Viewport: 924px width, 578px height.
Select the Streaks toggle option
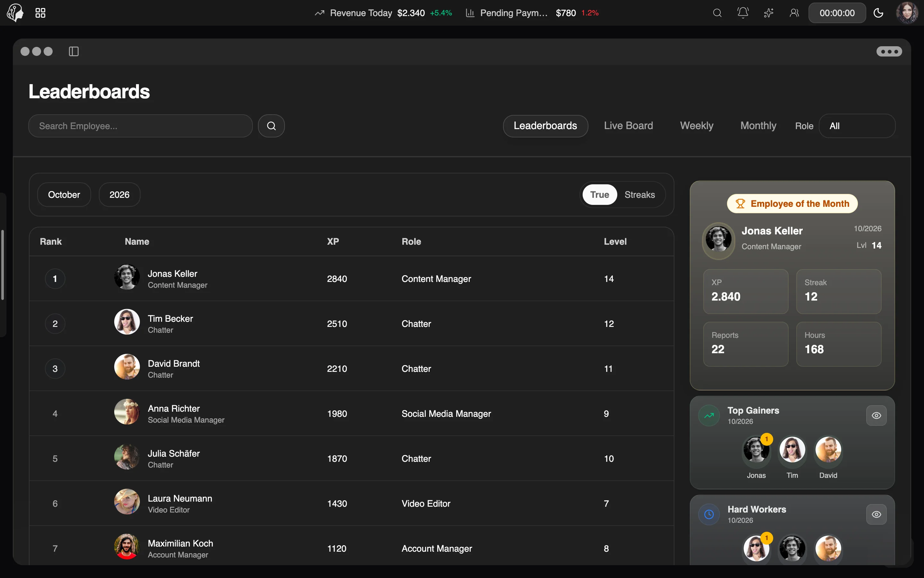pos(639,195)
